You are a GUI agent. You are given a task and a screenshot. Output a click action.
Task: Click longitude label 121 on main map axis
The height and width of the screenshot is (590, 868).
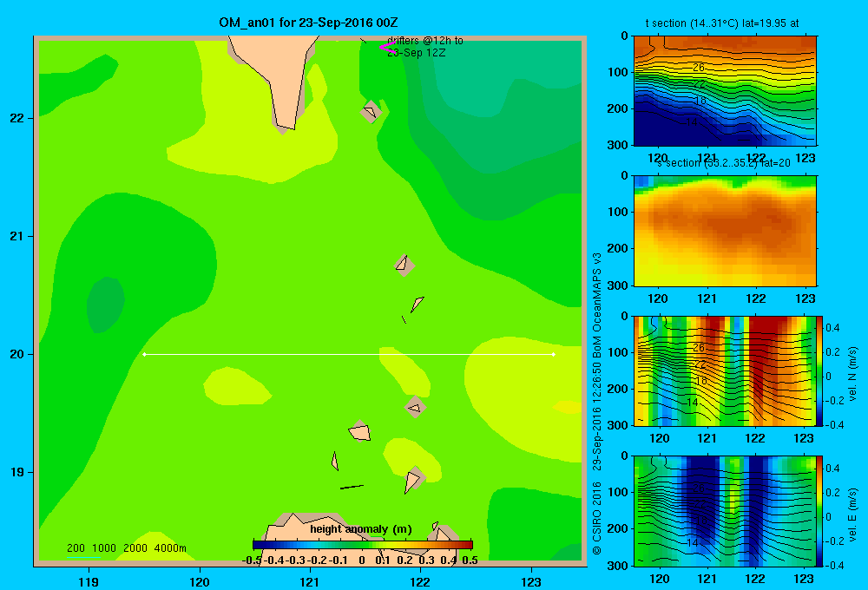[310, 581]
